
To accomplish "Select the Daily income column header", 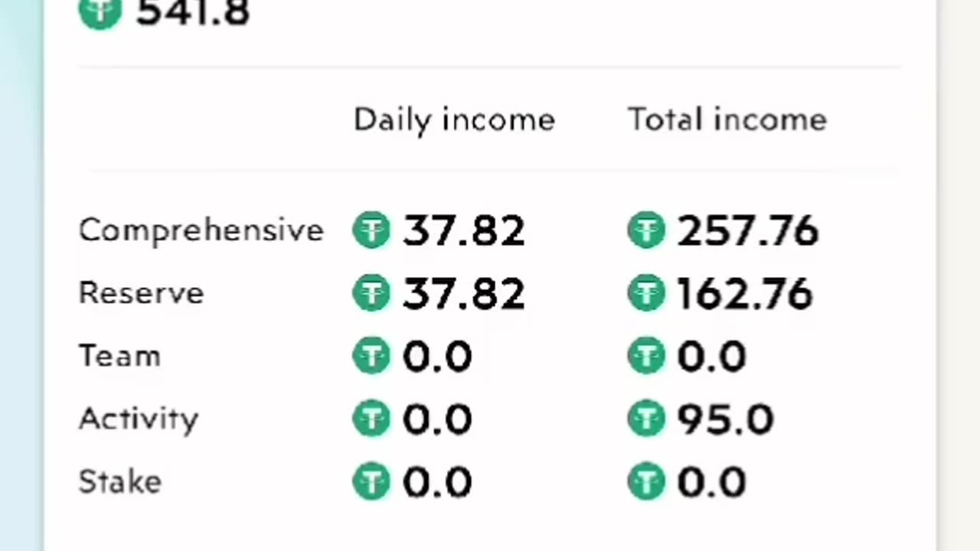I will pos(454,120).
